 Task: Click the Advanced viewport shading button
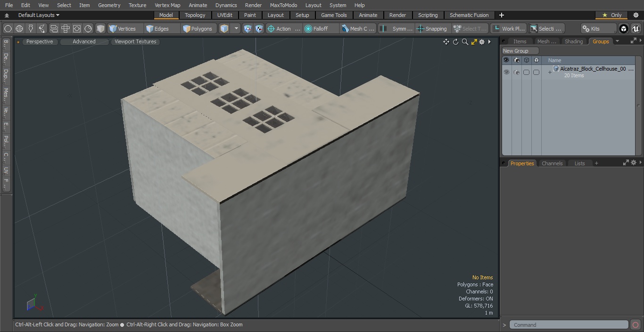coord(84,41)
